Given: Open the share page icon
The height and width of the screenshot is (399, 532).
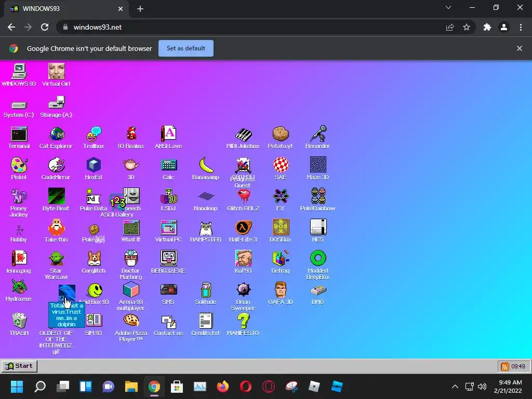Looking at the screenshot, I should pos(450,27).
